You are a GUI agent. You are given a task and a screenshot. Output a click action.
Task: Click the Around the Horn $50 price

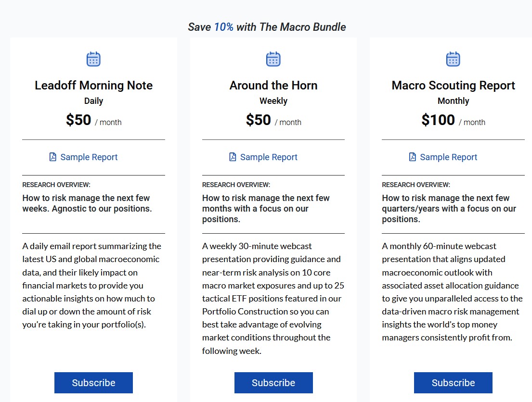tap(259, 120)
